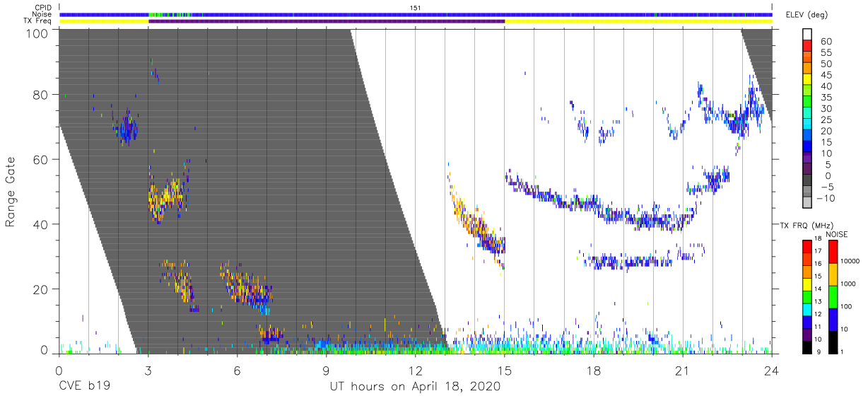Image resolution: width=868 pixels, height=401 pixels.
Task: Click the '15' UT hour axis label
Action: [x=505, y=371]
